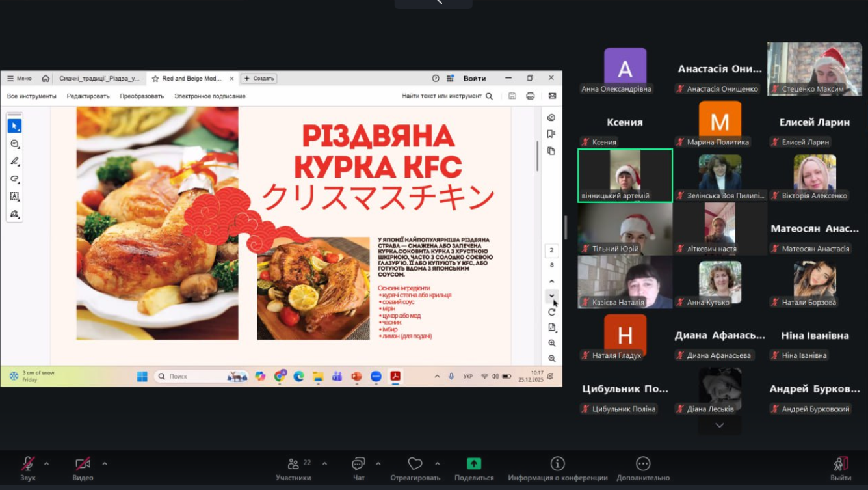Viewport: 868px width, 490px height.
Task: Select вінницький артемій's highlighted video tile
Action: tap(625, 175)
